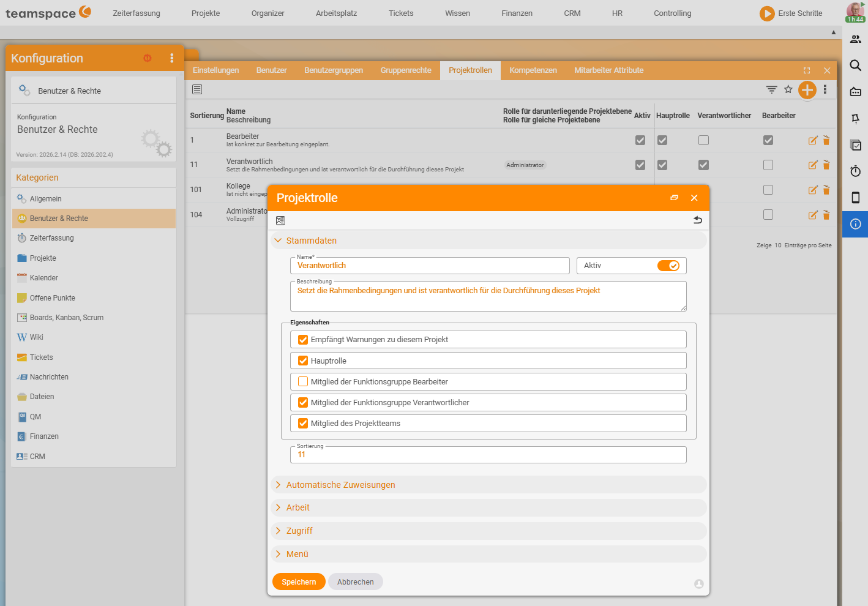Image resolution: width=868 pixels, height=606 pixels.
Task: Open the Zeiterfassung top menu
Action: click(137, 13)
